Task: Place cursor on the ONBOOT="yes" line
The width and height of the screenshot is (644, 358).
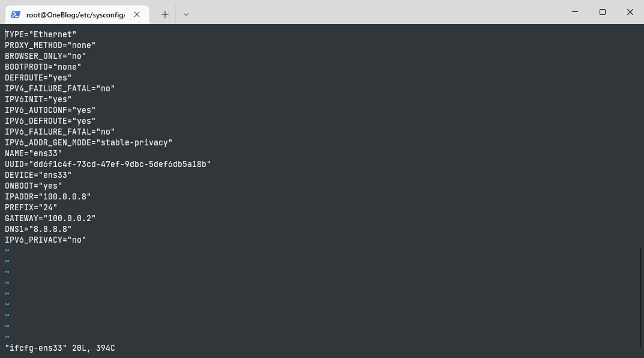Action: (x=34, y=186)
